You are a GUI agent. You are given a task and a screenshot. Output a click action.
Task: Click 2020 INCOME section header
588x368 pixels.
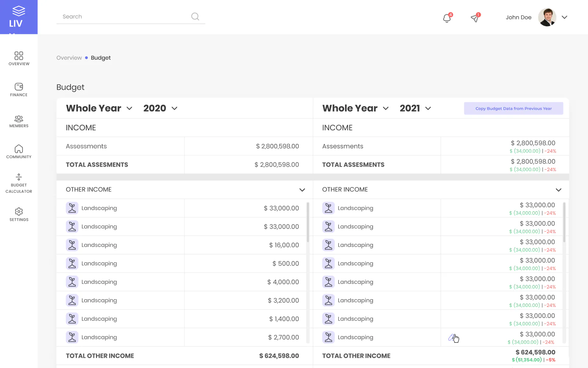pyautogui.click(x=81, y=128)
